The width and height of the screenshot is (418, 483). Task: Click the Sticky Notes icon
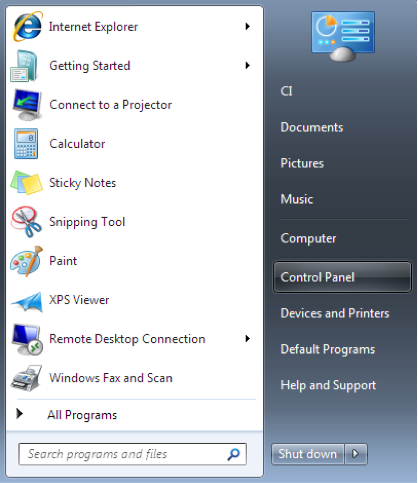click(x=26, y=183)
